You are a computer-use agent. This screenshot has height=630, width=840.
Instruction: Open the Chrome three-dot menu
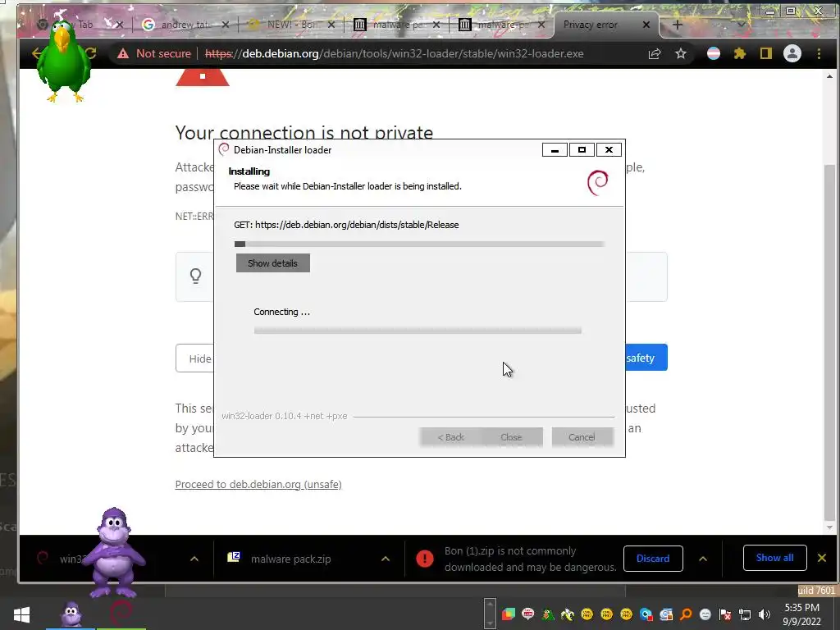click(x=819, y=53)
